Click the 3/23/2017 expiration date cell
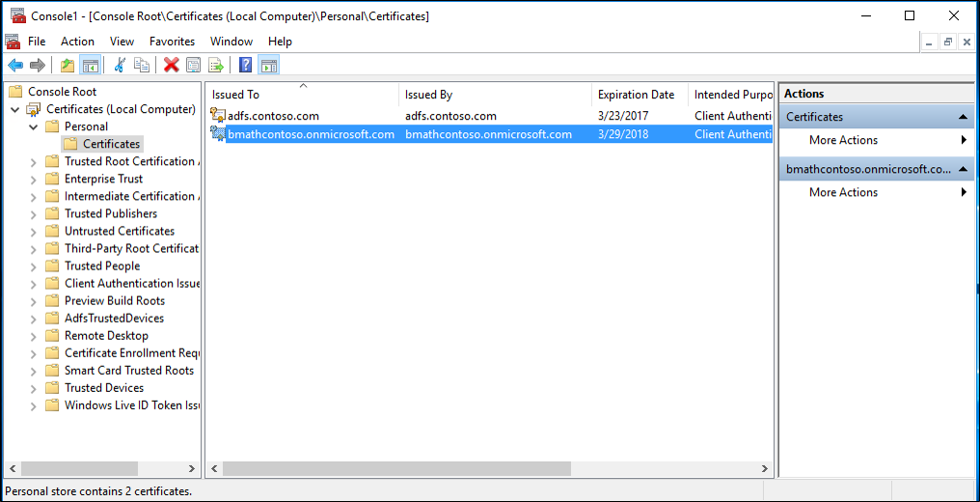980x502 pixels. point(623,116)
